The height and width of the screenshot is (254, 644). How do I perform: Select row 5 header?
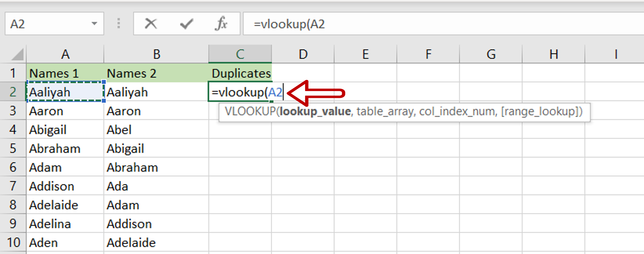[13, 148]
